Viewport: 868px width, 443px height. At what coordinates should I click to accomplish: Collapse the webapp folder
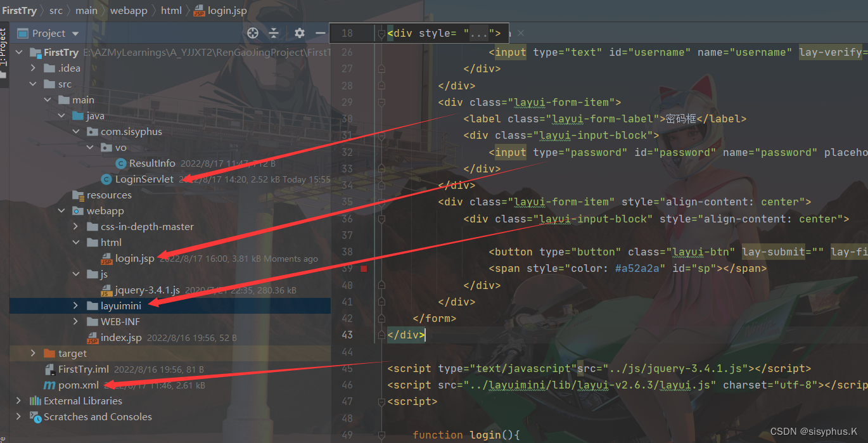point(61,211)
